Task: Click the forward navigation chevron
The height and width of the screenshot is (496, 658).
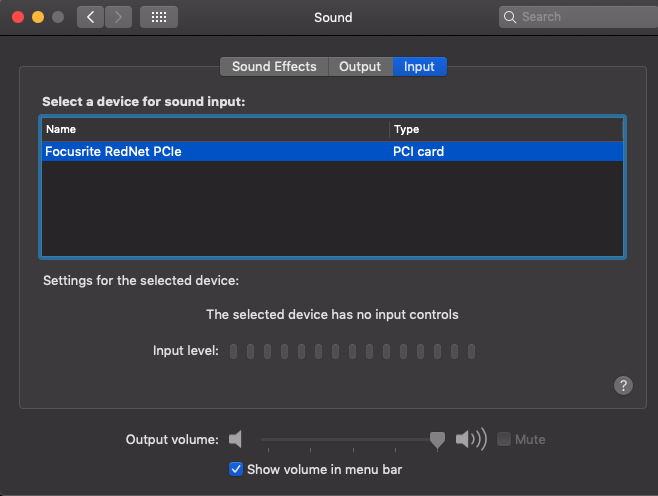Action: 118,17
